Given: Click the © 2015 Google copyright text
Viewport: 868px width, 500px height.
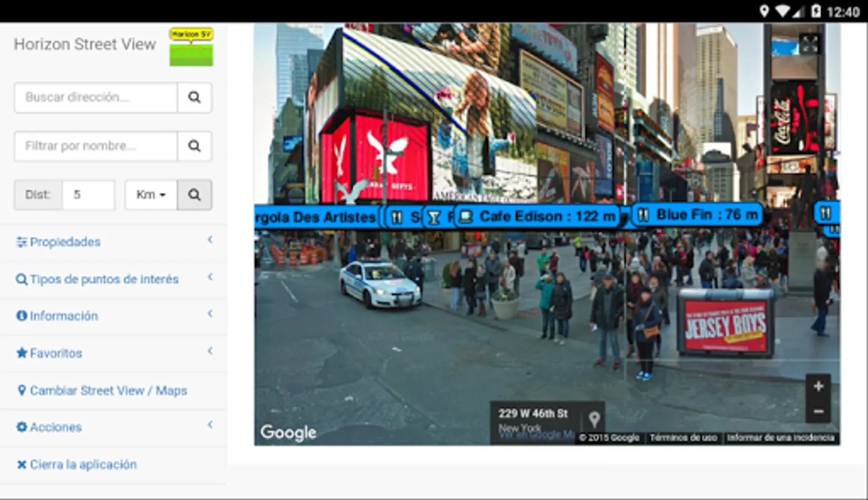Looking at the screenshot, I should point(609,438).
